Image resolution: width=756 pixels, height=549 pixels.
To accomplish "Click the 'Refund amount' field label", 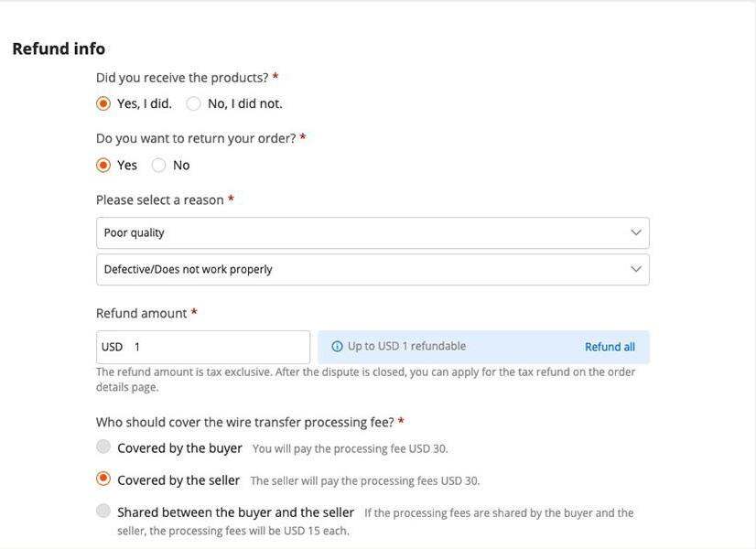I will click(142, 313).
